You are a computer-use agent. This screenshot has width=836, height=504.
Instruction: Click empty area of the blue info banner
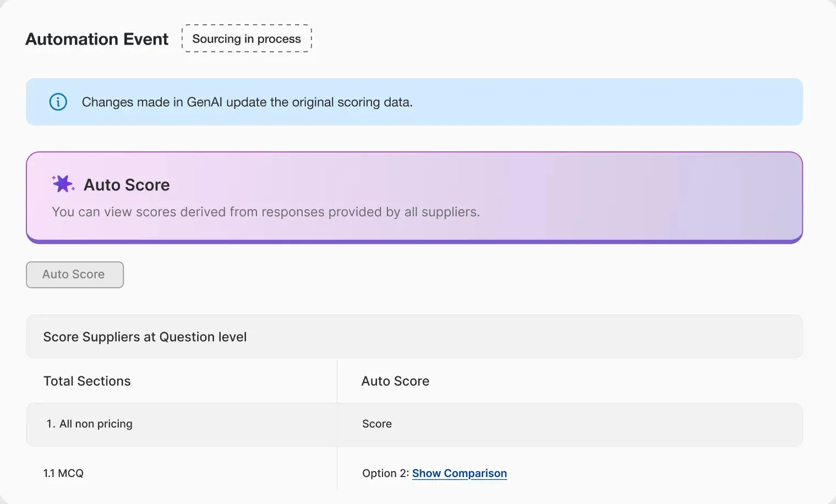[x=605, y=102]
